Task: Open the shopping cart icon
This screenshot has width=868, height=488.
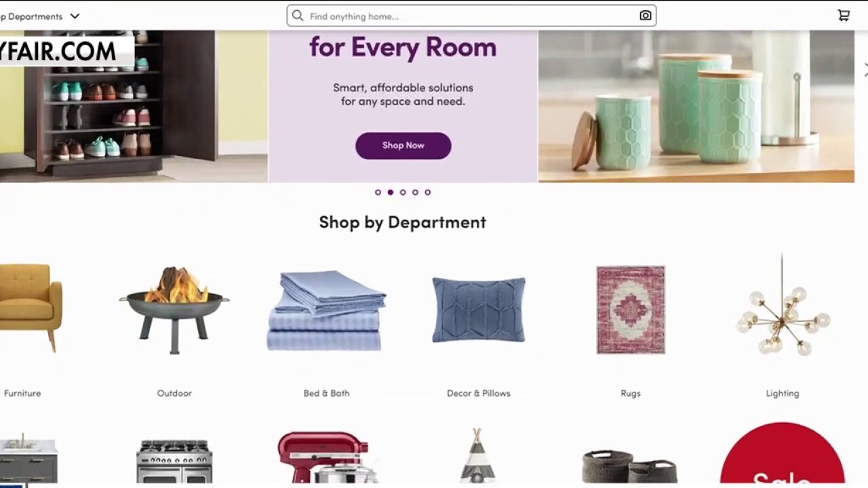Action: pyautogui.click(x=844, y=16)
